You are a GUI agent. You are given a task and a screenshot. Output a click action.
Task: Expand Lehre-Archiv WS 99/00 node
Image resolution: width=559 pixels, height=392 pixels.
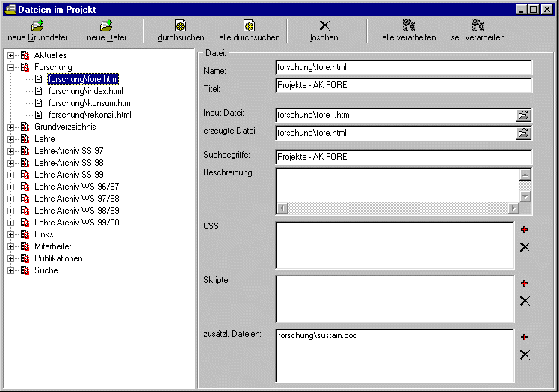[x=10, y=223]
